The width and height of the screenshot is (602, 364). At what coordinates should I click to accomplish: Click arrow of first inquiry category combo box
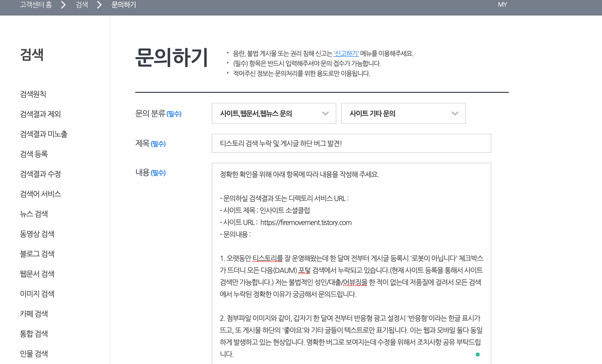pos(325,114)
